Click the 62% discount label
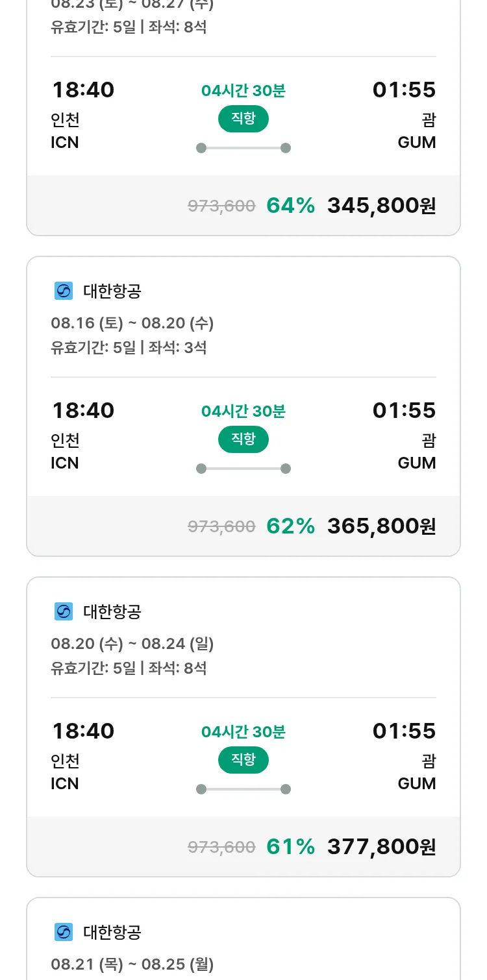This screenshot has width=487, height=980. (290, 526)
